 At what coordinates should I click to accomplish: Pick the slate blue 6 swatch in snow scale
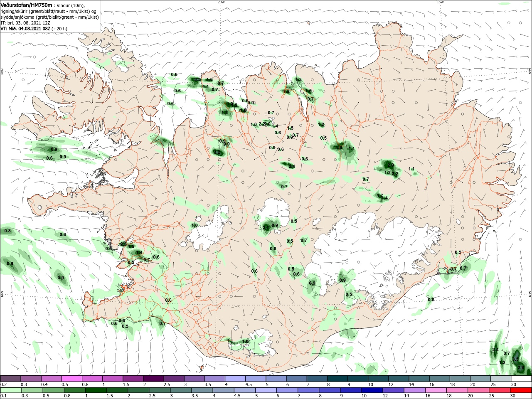point(296,379)
